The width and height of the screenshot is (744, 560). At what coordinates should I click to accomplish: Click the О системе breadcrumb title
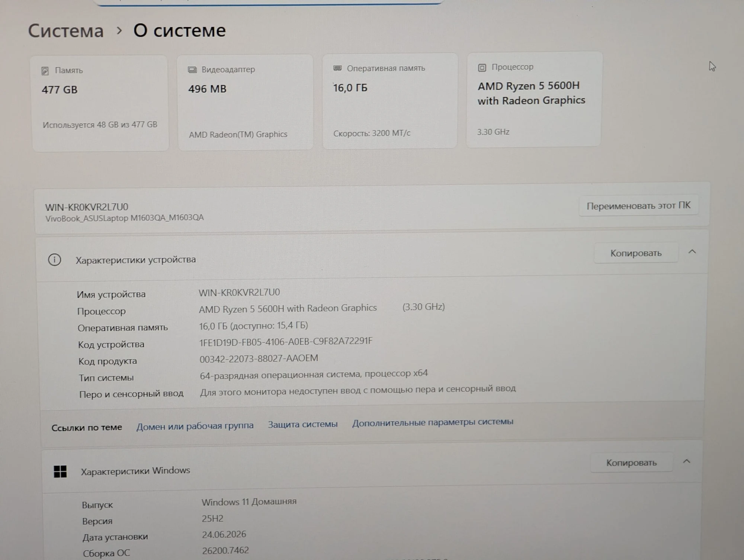180,30
